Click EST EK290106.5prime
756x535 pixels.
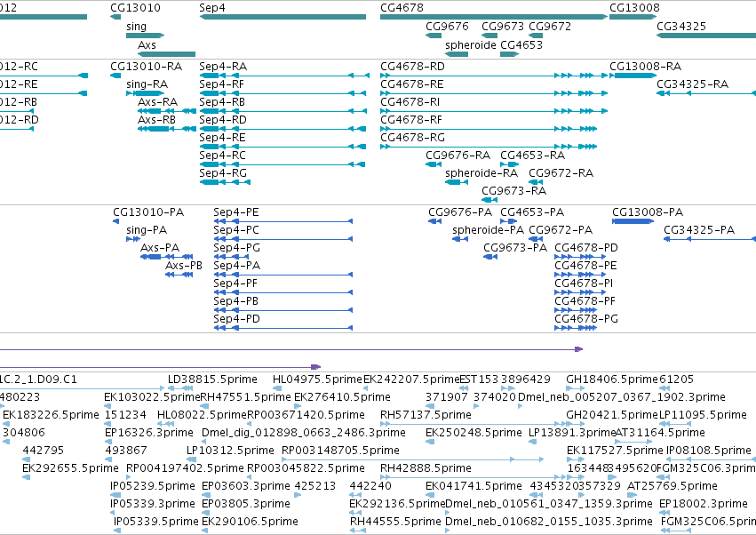coord(205,531)
